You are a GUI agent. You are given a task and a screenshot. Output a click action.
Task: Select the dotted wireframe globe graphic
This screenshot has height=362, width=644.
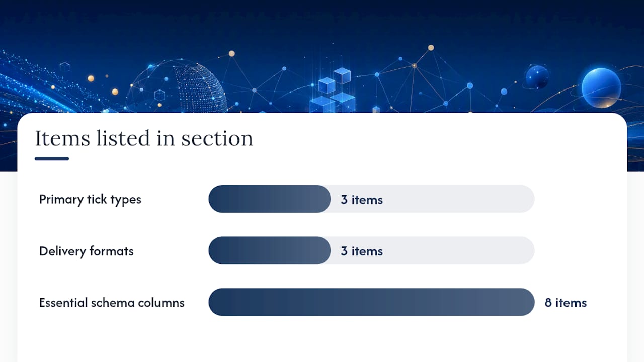[177, 86]
